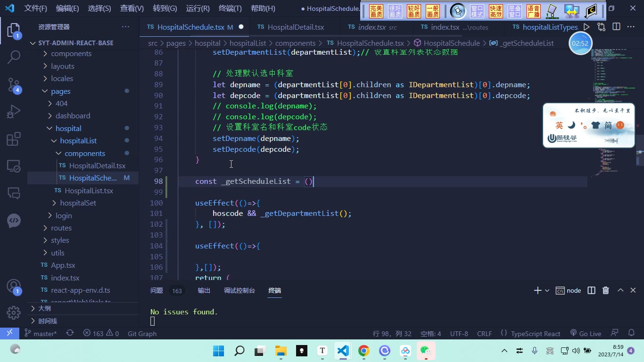Click the master* git branch indicator
The width and height of the screenshot is (644, 362).
point(41,333)
